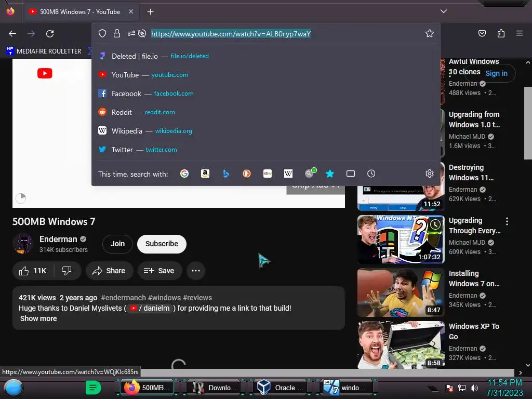
Task: Open the #windows hashtag link
Action: pyautogui.click(x=164, y=298)
